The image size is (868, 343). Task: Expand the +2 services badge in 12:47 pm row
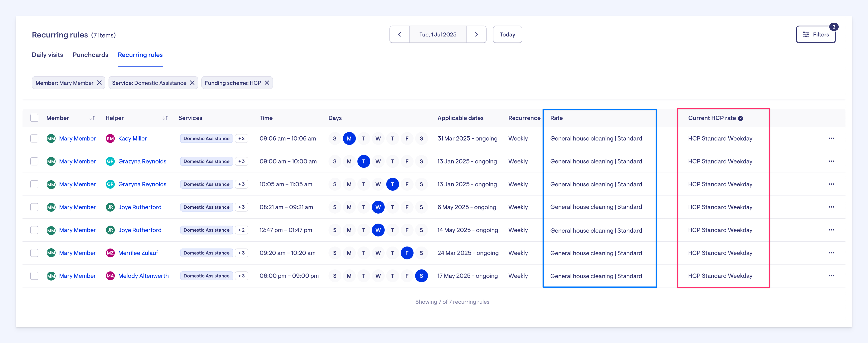click(x=242, y=230)
